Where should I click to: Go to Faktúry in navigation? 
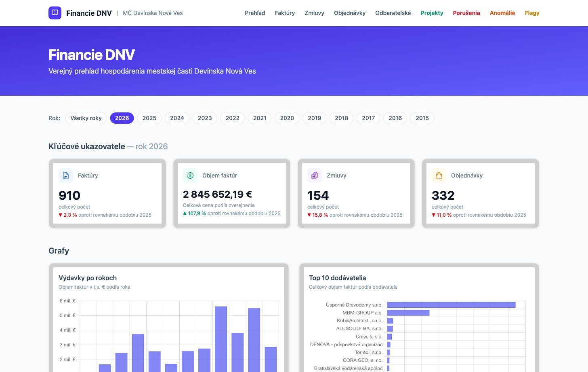coord(285,13)
